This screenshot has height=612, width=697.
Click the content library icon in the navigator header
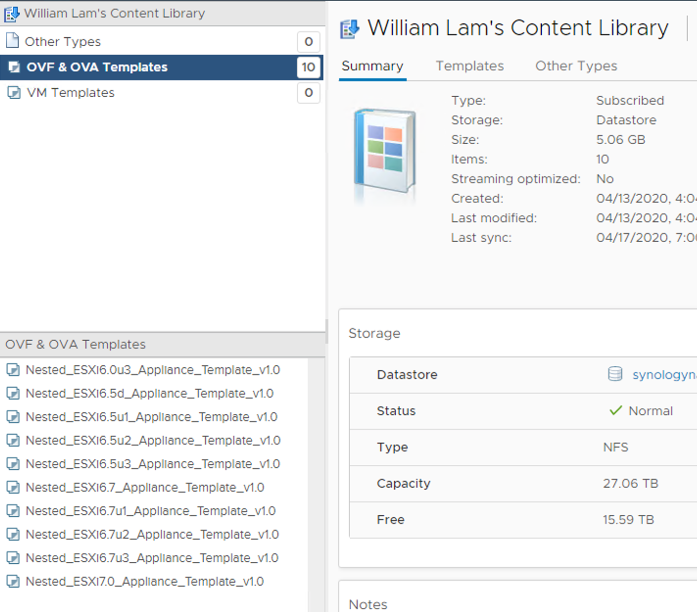tap(12, 14)
